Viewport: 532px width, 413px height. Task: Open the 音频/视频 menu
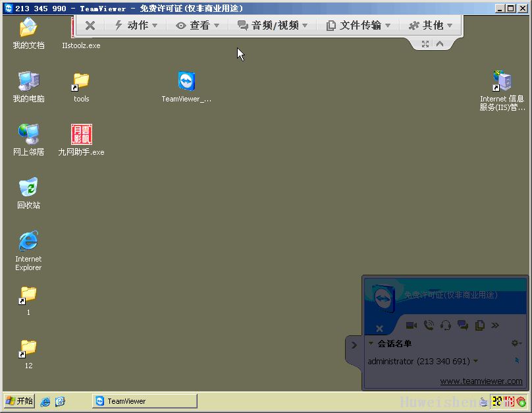point(273,26)
